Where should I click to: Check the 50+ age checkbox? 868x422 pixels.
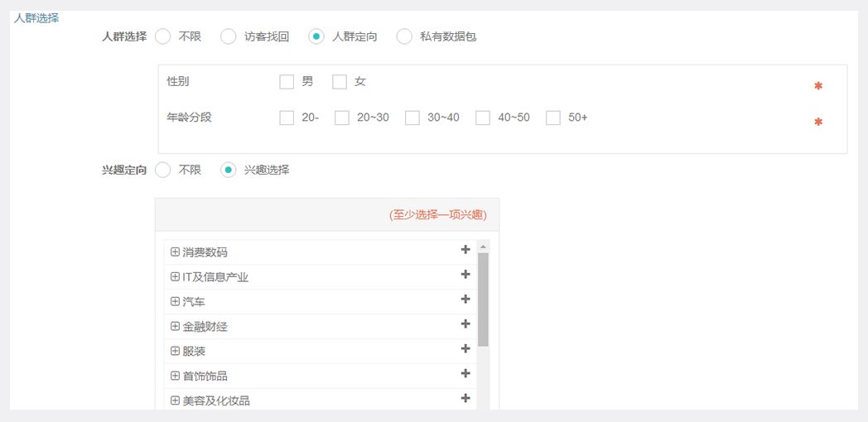553,118
